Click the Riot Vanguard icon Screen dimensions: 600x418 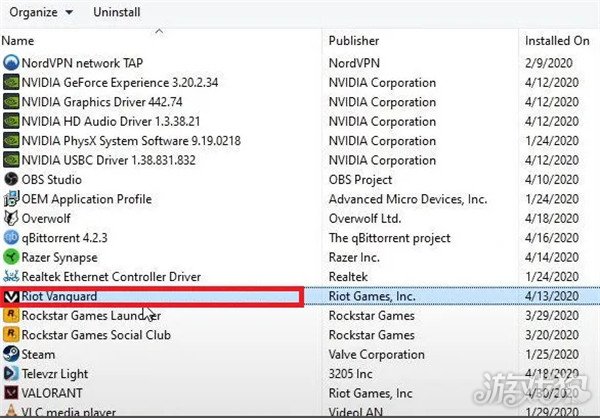point(11,297)
